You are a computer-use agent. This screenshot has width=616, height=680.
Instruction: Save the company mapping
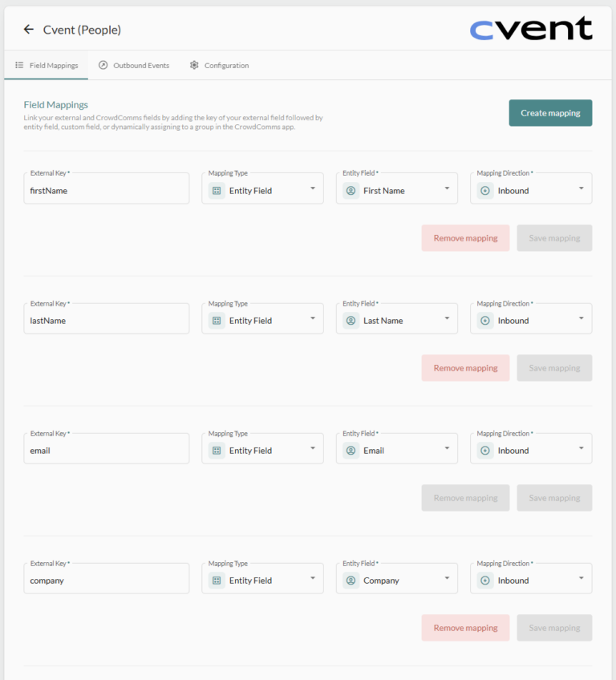point(554,628)
